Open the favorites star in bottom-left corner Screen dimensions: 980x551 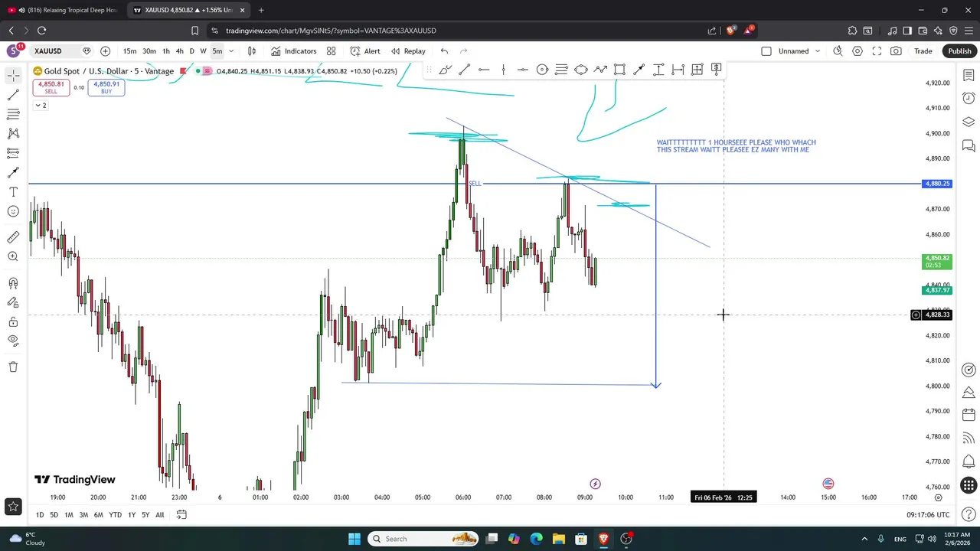[x=13, y=506]
